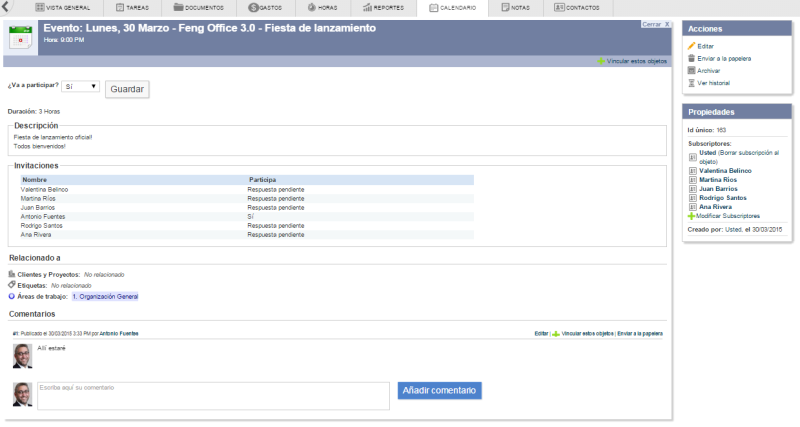Click the comment text box

click(212, 395)
